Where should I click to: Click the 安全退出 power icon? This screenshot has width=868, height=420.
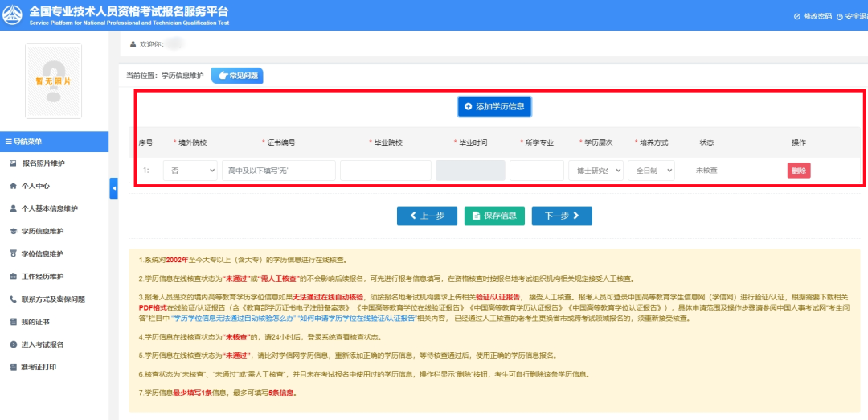(x=840, y=16)
